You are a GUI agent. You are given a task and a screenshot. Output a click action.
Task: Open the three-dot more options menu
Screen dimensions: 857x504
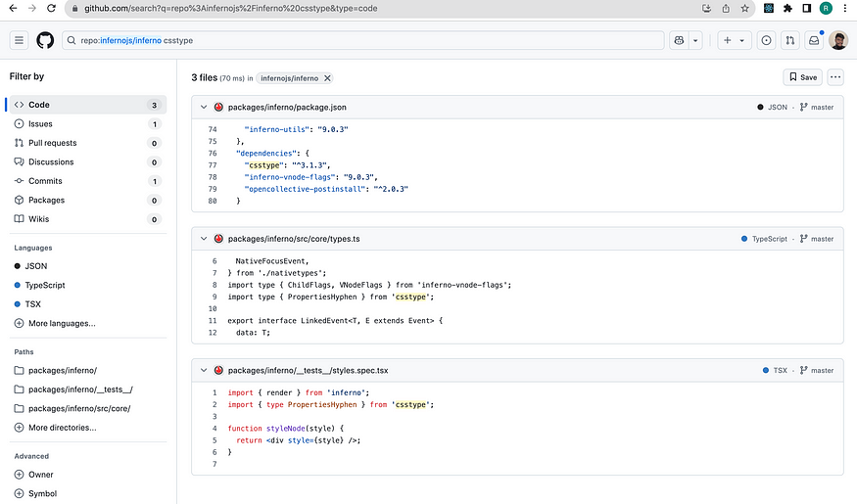click(x=835, y=77)
